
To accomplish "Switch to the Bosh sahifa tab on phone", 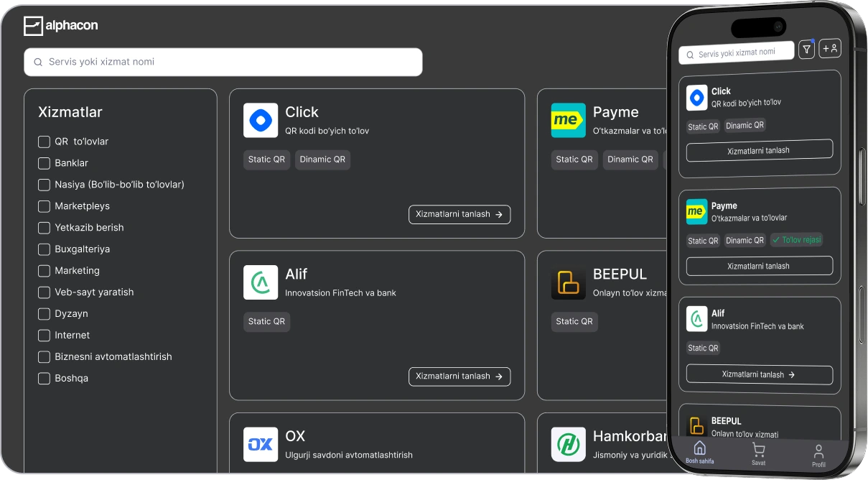I will tap(700, 453).
